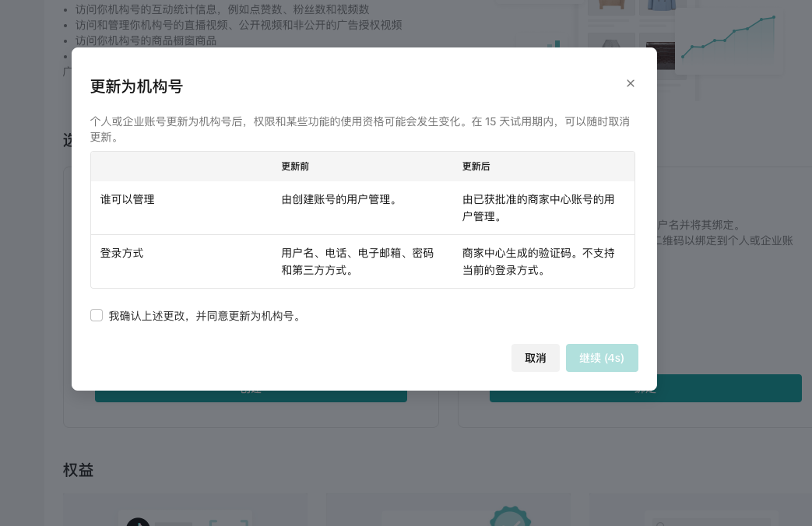Close the 更新为机构号 dialog with X
812x526 pixels.
coord(631,83)
